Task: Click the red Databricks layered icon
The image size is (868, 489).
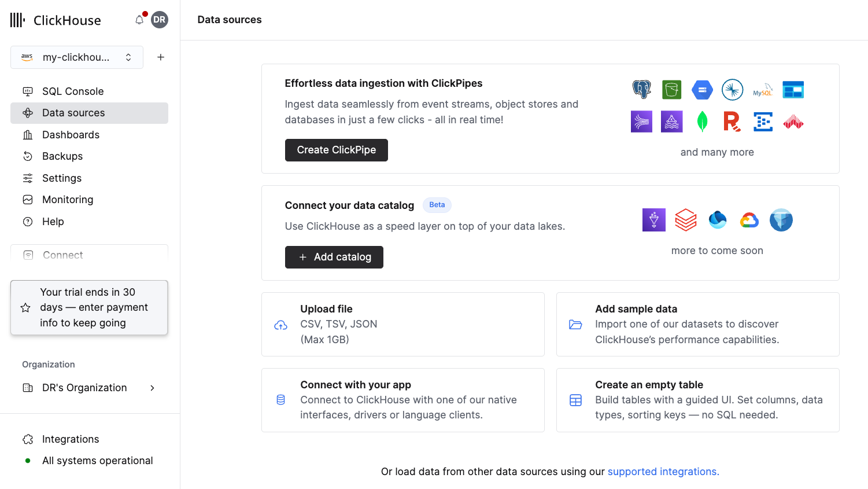Action: [686, 220]
